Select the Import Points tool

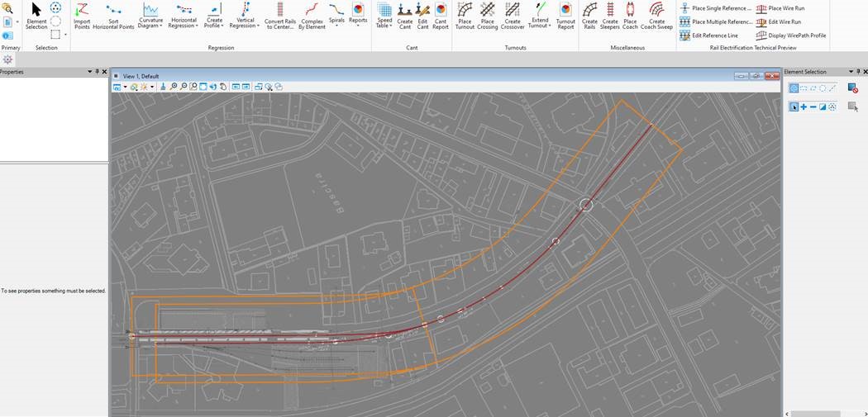coord(82,15)
